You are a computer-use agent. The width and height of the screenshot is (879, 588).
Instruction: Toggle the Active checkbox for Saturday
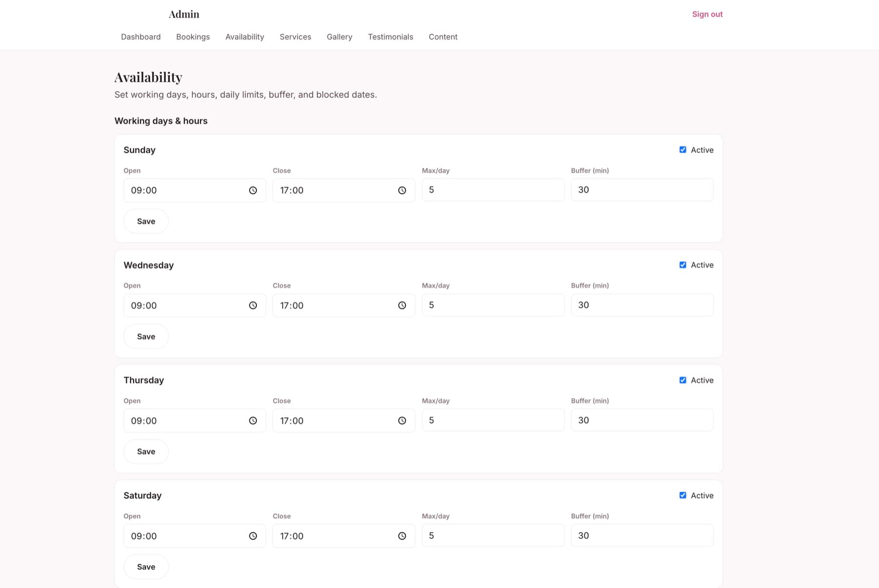683,495
